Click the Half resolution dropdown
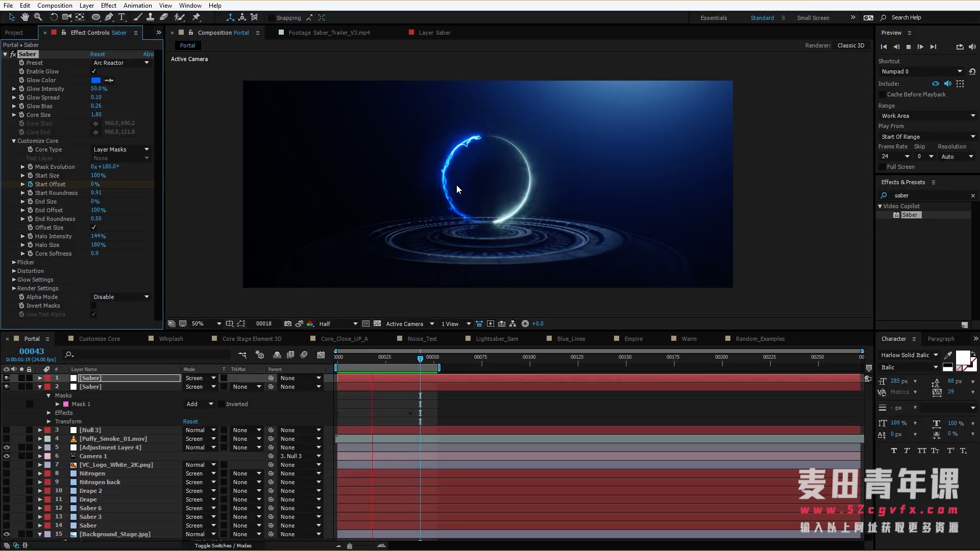 (x=336, y=323)
